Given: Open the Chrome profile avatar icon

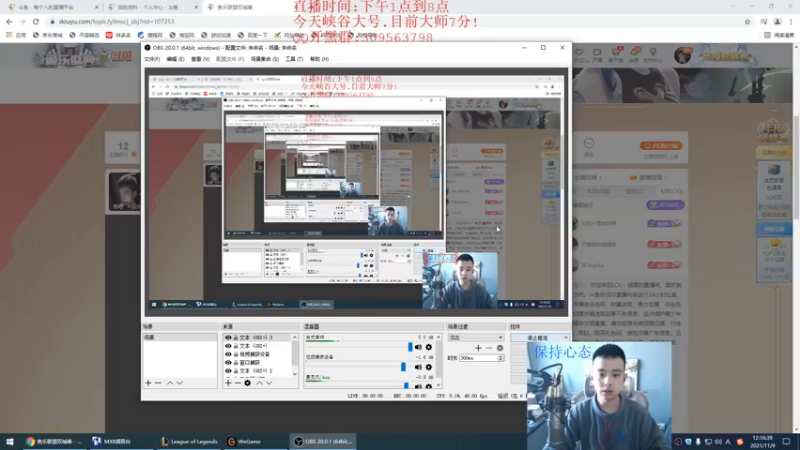Looking at the screenshot, I should point(778,21).
